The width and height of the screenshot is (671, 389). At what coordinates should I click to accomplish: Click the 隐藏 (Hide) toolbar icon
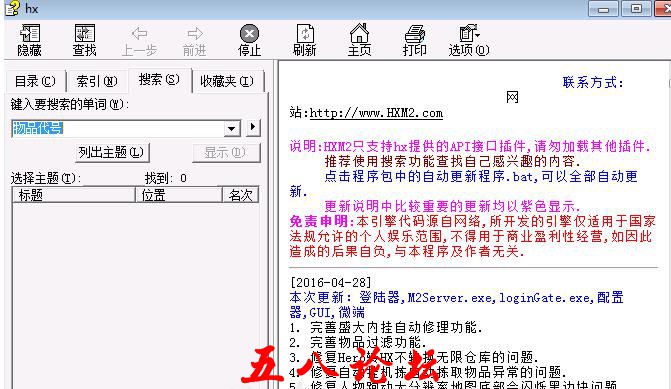click(x=29, y=40)
